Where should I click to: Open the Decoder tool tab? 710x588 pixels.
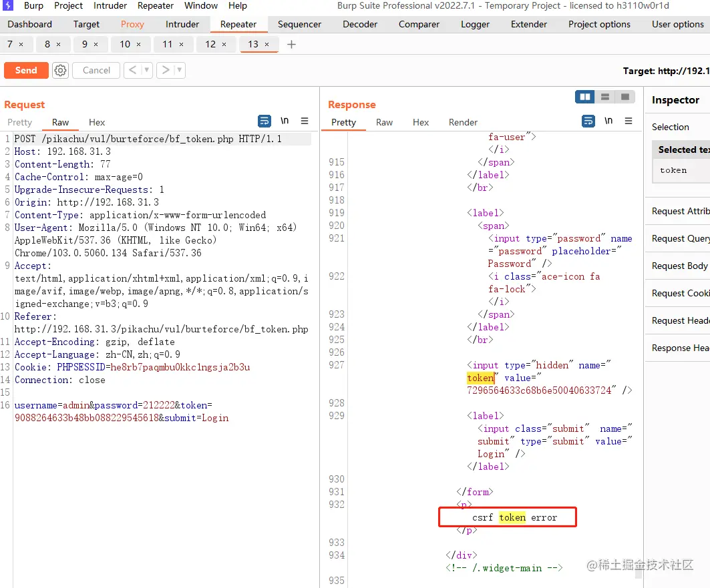[360, 25]
